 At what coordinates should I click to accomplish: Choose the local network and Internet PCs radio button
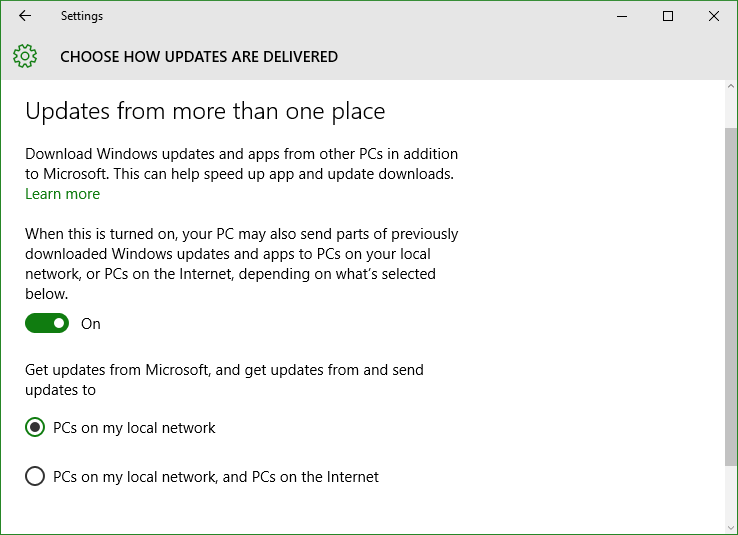[x=35, y=476]
